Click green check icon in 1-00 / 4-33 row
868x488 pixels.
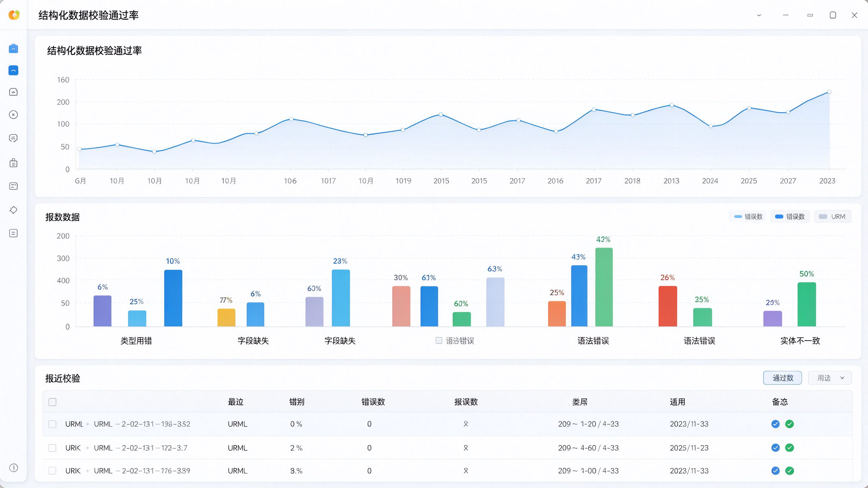(789, 471)
